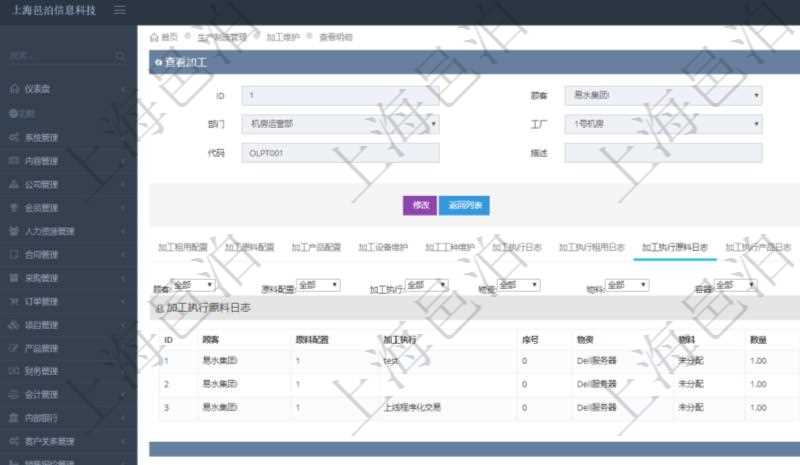The height and width of the screenshot is (465, 800).
Task: Click the 合同管理 sidebar icon
Action: pos(14,254)
